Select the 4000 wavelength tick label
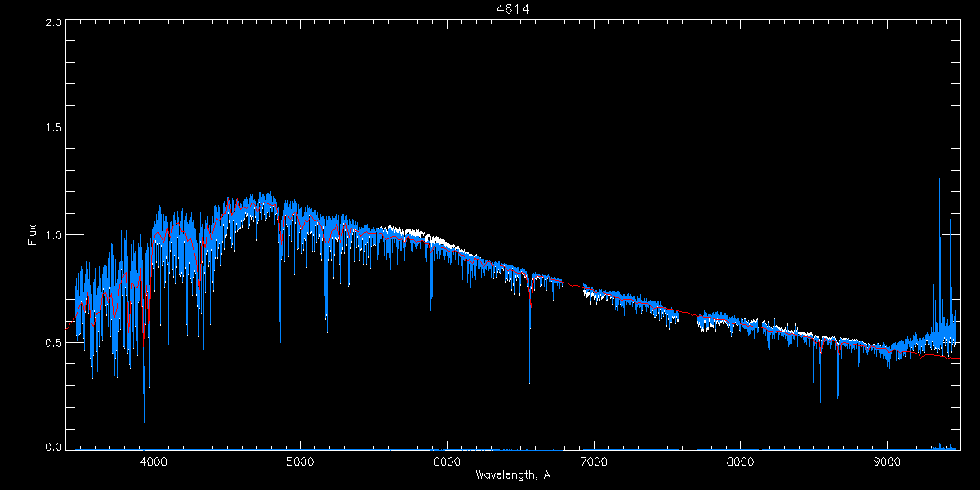Image resolution: width=980 pixels, height=490 pixels. click(x=154, y=461)
